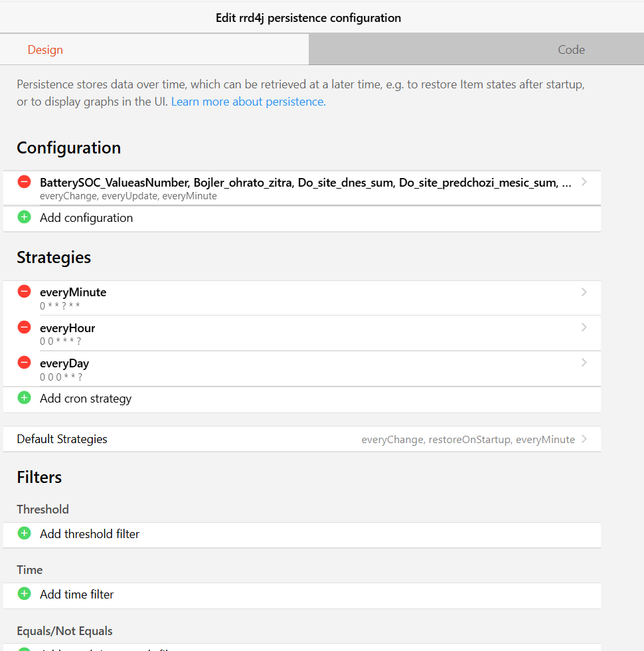Open Learn more about persistence link
This screenshot has height=651, width=644.
coord(248,102)
